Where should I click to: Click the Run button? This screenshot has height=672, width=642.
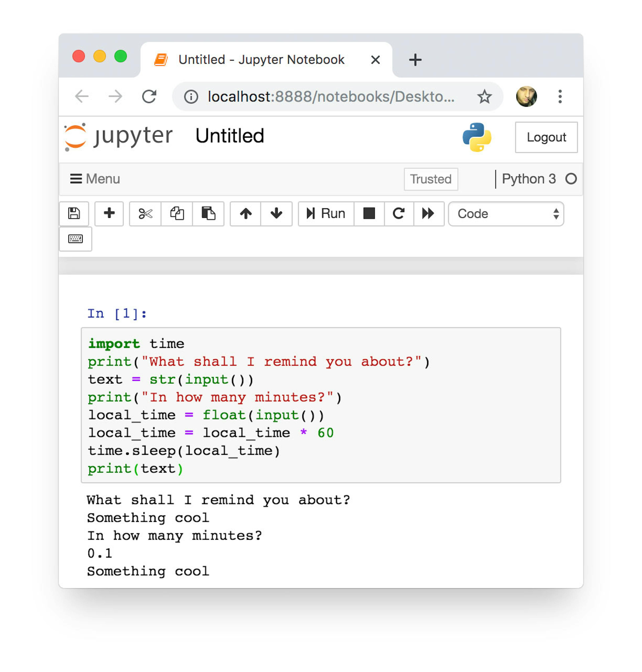coord(326,214)
